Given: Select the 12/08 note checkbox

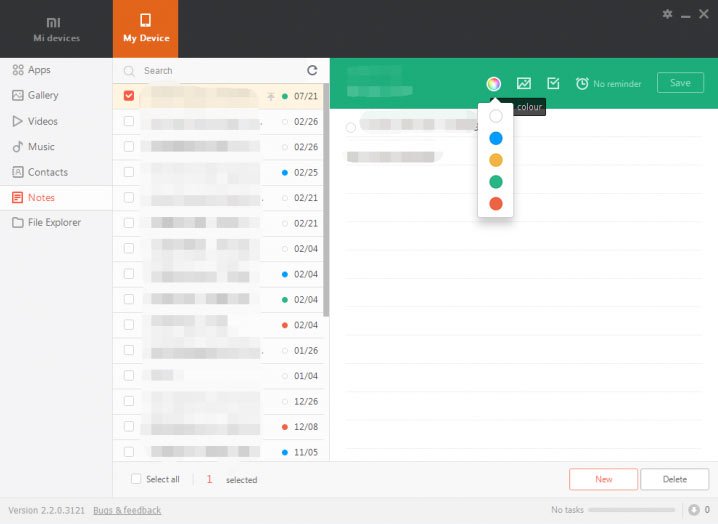Looking at the screenshot, I should 129,426.
